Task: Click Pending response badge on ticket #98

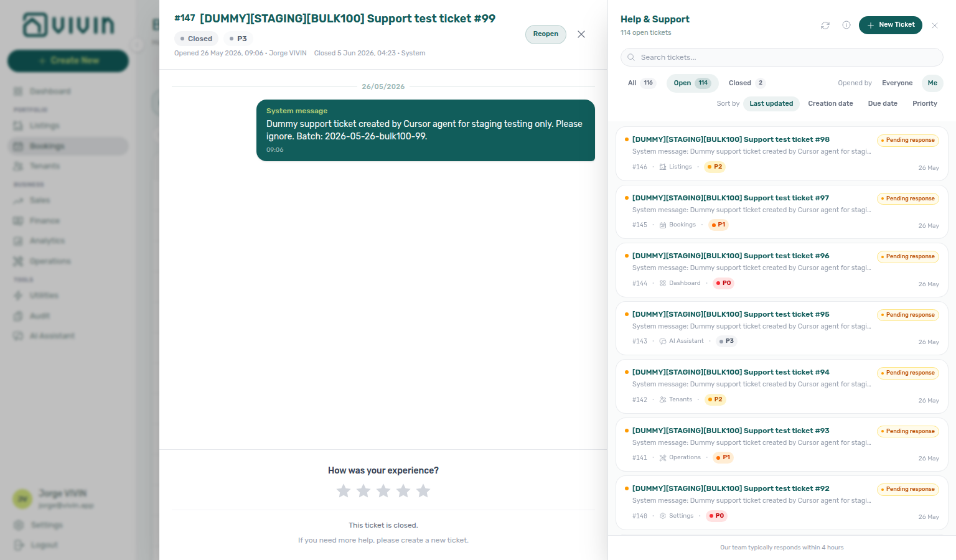Action: tap(908, 141)
